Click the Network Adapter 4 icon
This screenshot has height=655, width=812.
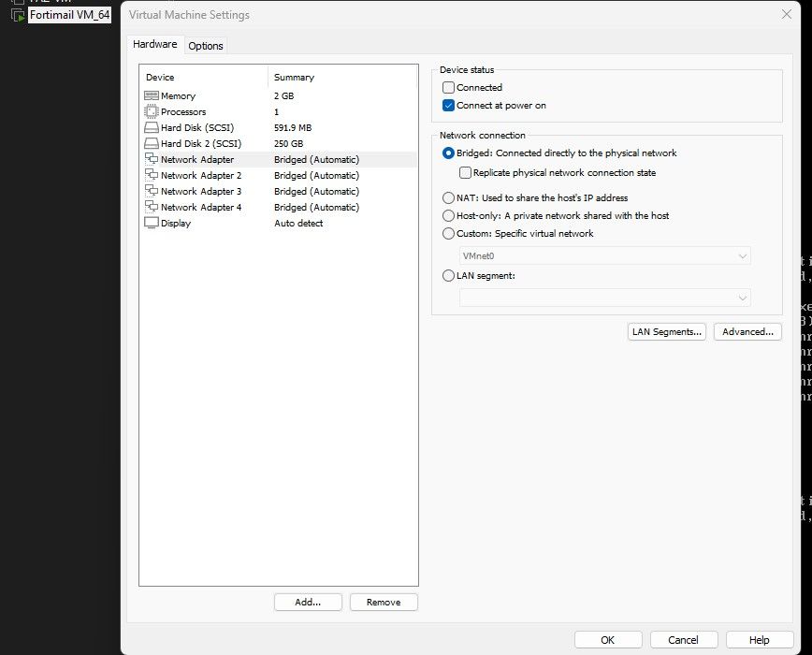pyautogui.click(x=152, y=207)
